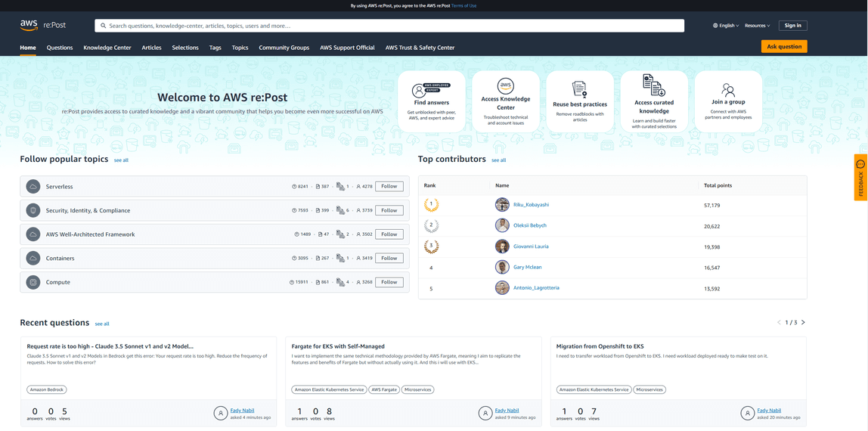The image size is (868, 431).
Task: Click see all next to popular topics
Action: point(121,160)
